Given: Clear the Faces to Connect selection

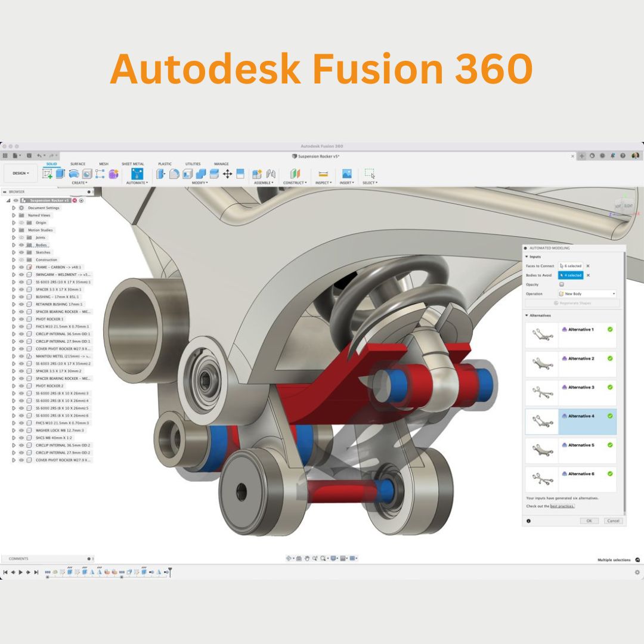Looking at the screenshot, I should point(588,266).
